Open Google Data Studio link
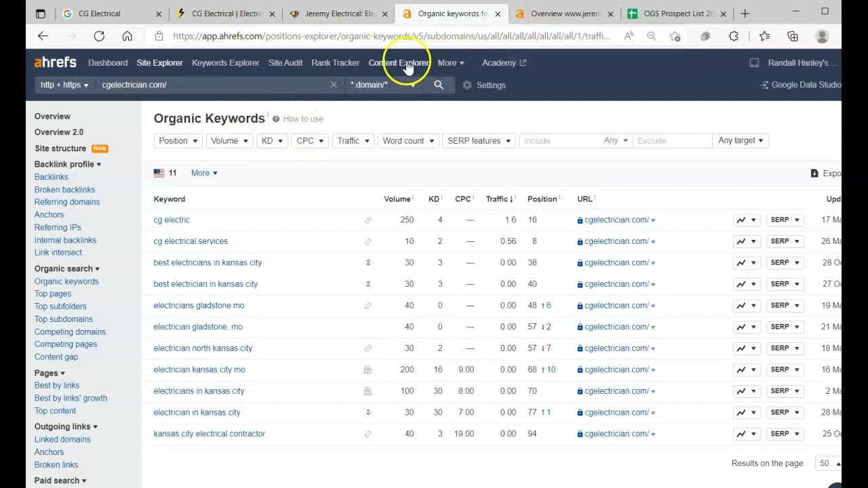The width and height of the screenshot is (868, 488). (x=801, y=85)
